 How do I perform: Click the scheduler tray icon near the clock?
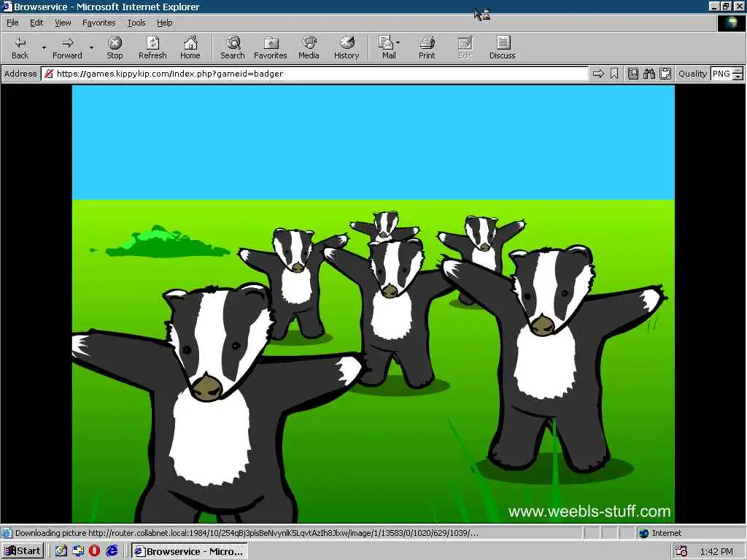click(681, 551)
